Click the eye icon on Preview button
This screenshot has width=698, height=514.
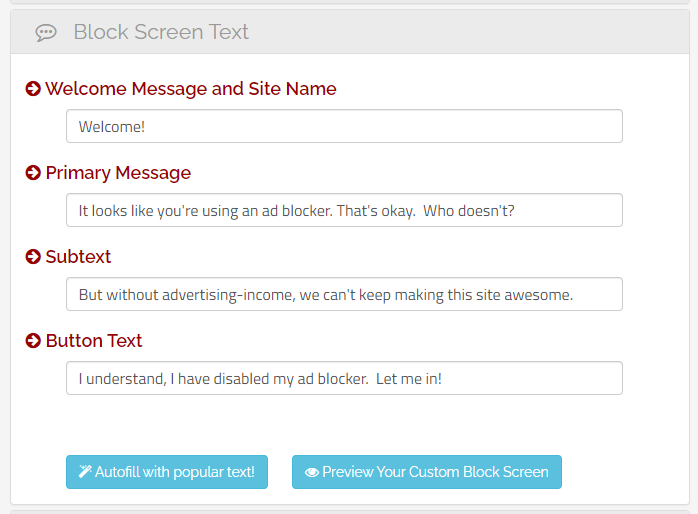point(312,472)
